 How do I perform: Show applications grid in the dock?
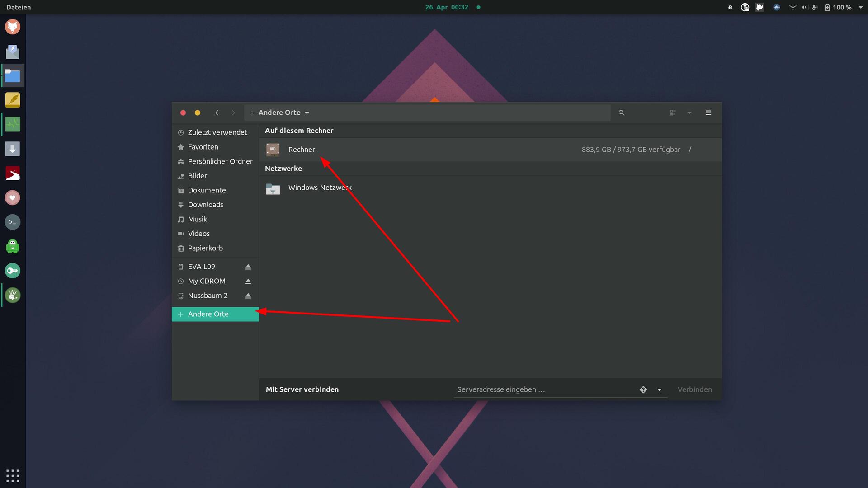coord(13,475)
